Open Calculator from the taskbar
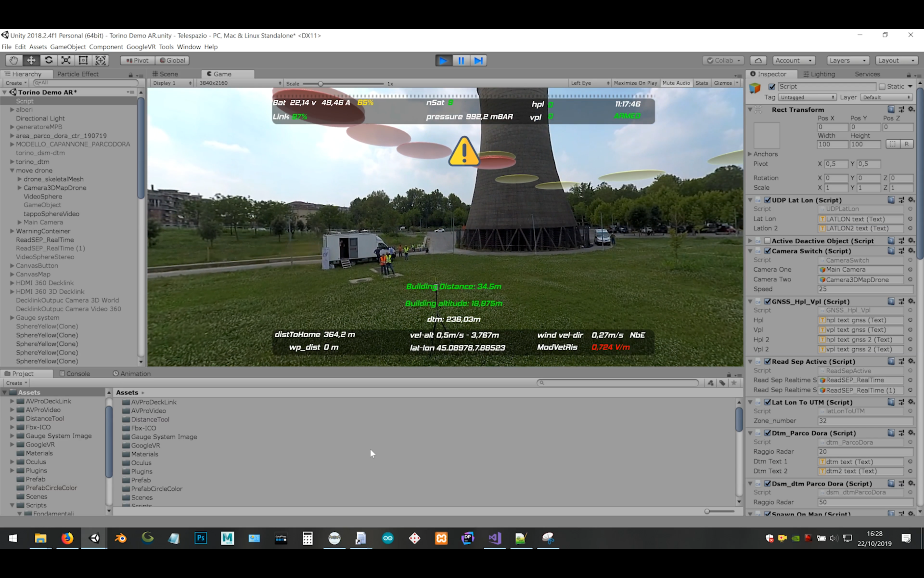The height and width of the screenshot is (578, 924). click(x=308, y=538)
